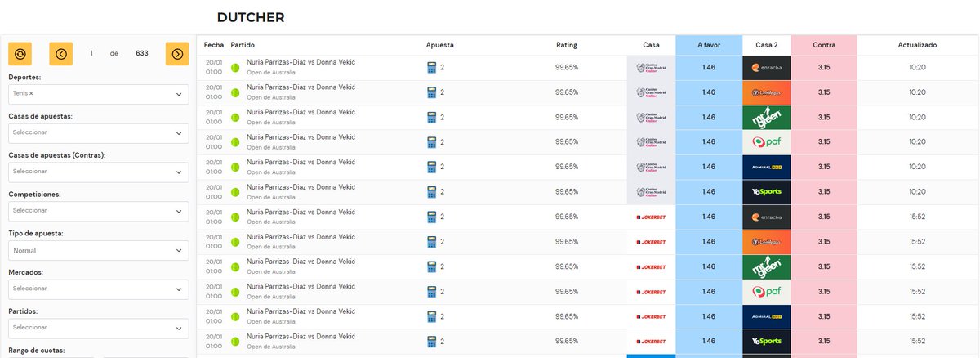
Task: Open calculator in Casino Gran Madrid vs YoSports row
Action: [431, 192]
